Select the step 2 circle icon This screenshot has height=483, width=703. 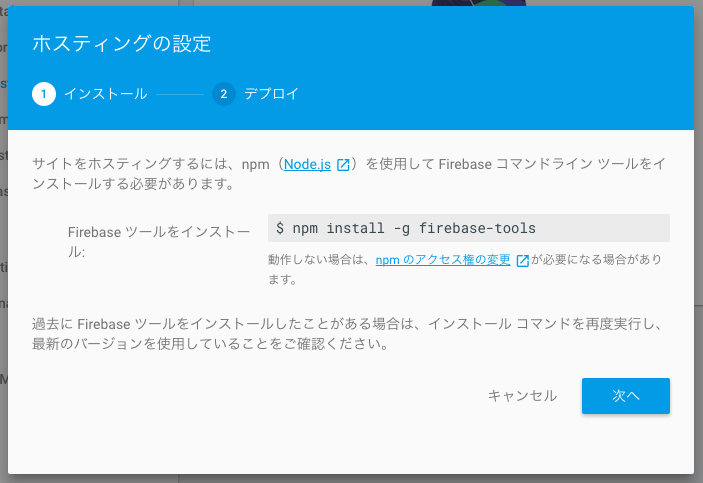click(x=224, y=94)
